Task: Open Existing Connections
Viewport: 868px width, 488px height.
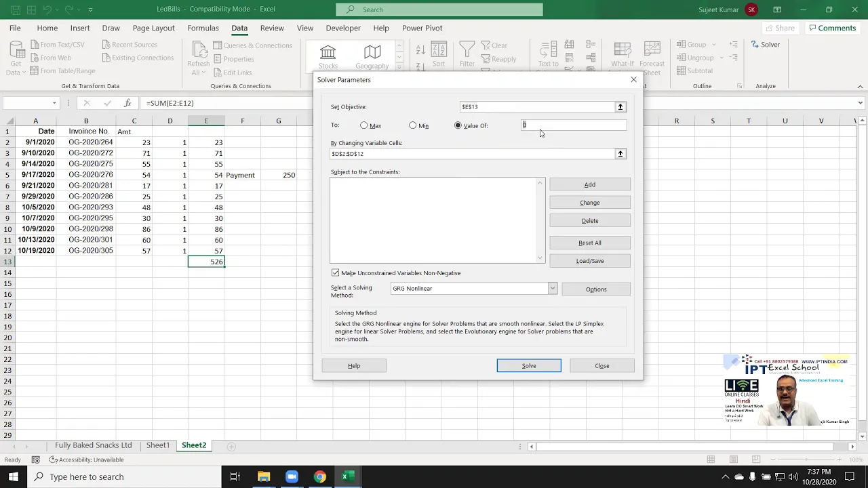Action: pyautogui.click(x=138, y=58)
